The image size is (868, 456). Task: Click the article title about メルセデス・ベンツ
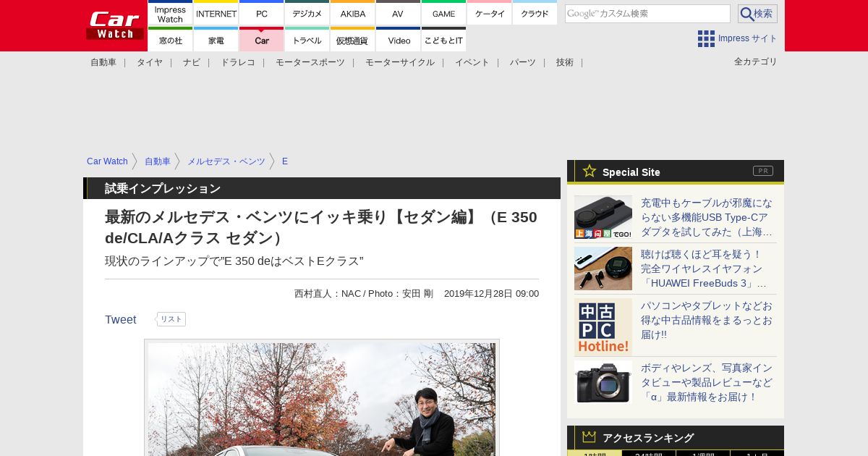tap(321, 227)
